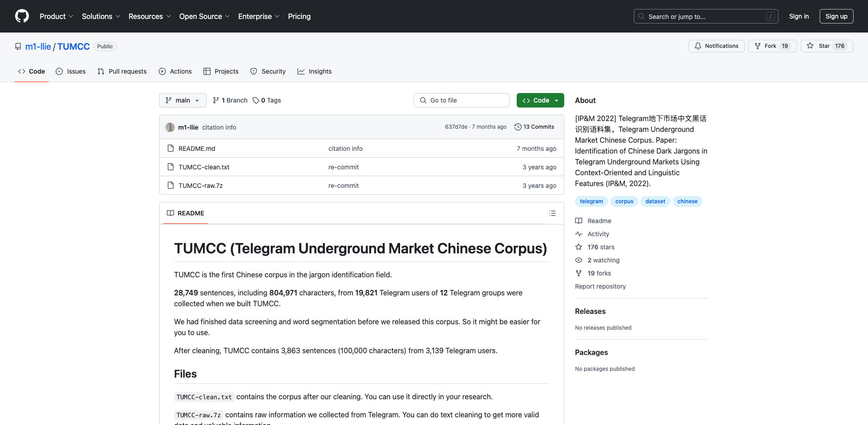Click the file icon next to README.md
Screen dimensions: 868x425
tap(170, 148)
